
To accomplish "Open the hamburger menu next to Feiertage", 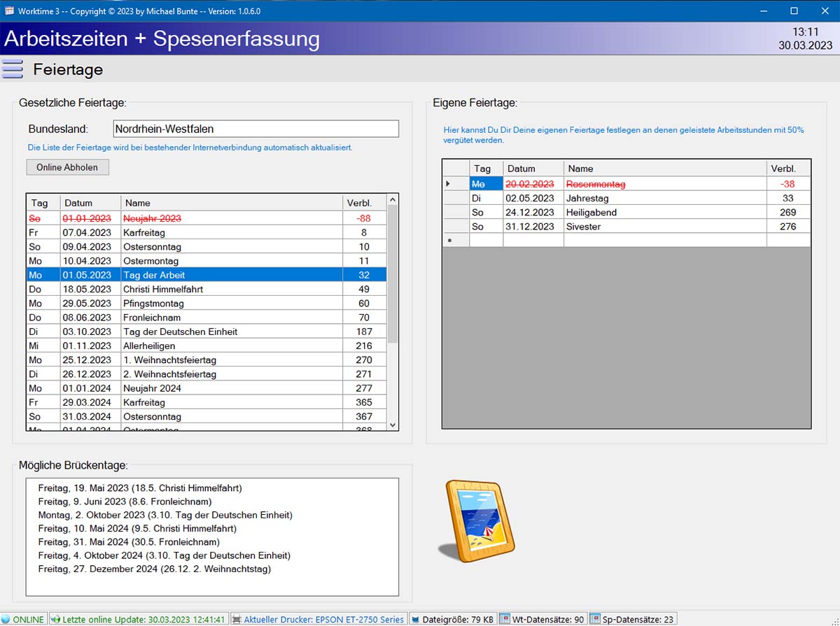I will pos(13,69).
